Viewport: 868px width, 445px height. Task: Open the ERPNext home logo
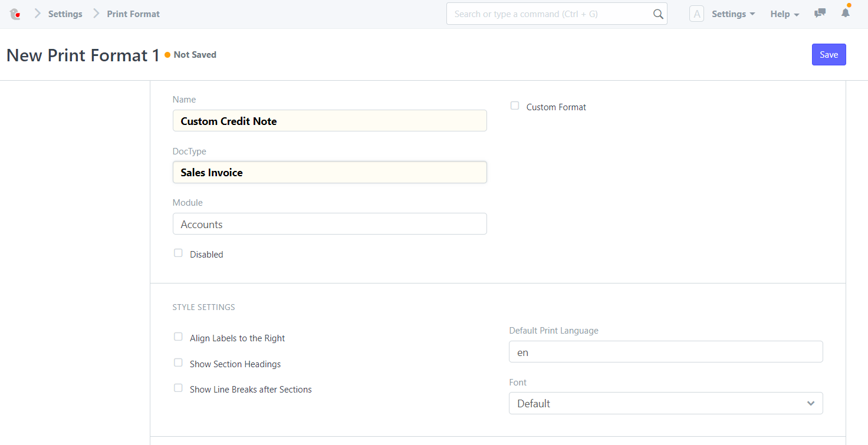click(x=15, y=14)
